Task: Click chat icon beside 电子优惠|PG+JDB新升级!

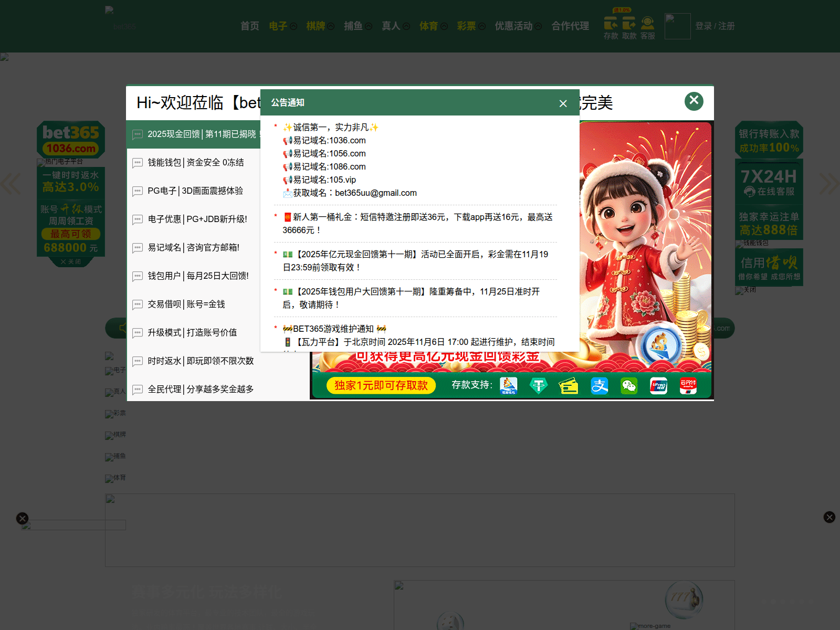Action: point(138,220)
